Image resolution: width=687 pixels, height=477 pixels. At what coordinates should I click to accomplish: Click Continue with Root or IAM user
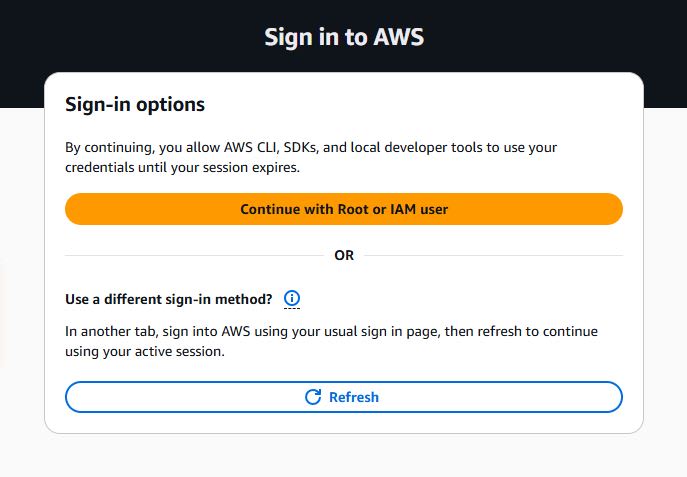pos(344,209)
